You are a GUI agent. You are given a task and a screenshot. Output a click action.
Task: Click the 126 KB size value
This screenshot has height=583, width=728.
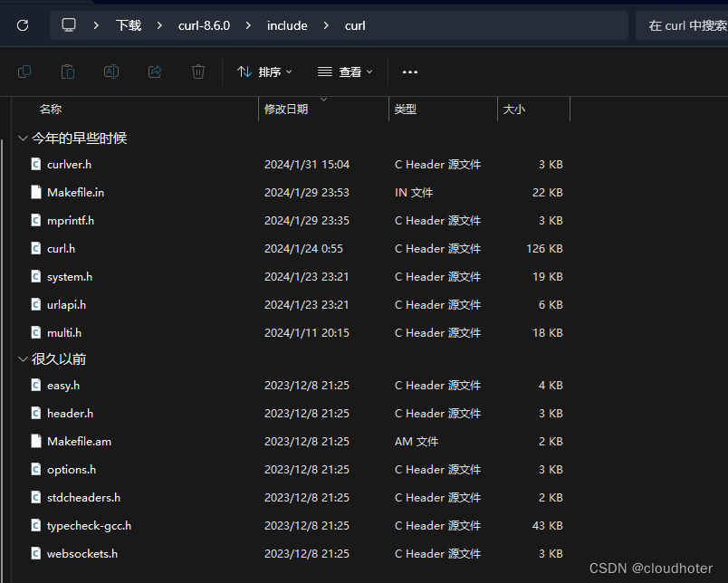tap(544, 249)
